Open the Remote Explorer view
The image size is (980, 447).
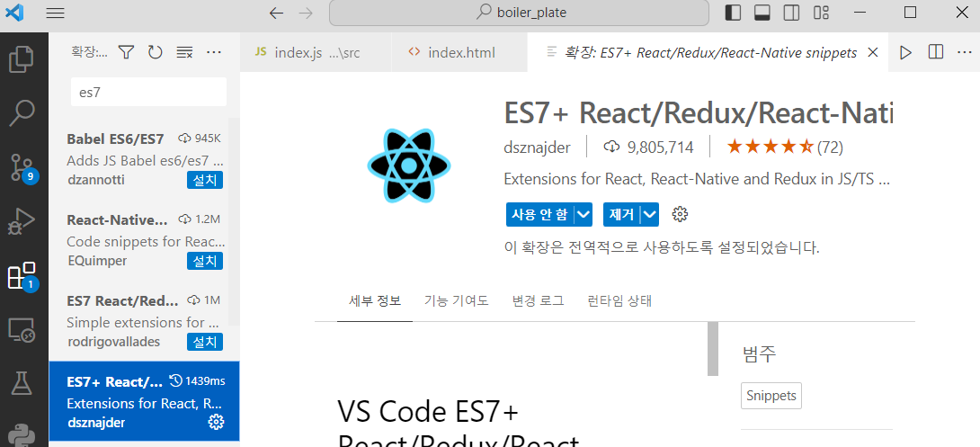click(23, 329)
